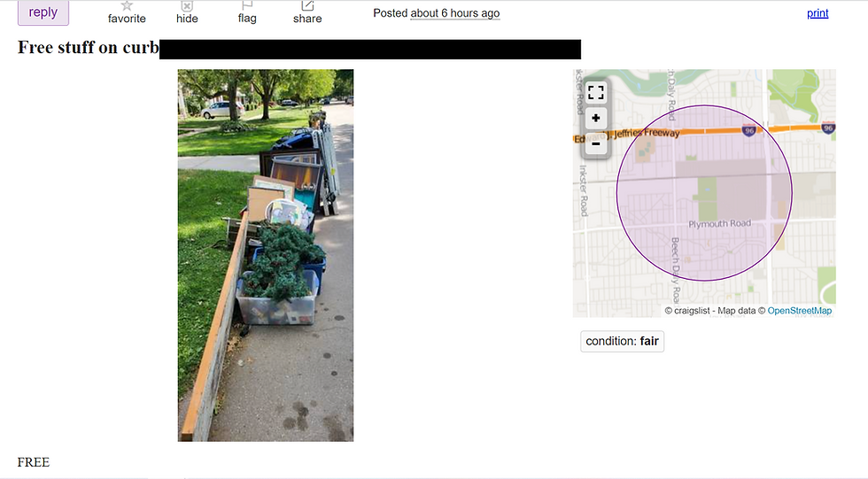Click the reply button

43,12
